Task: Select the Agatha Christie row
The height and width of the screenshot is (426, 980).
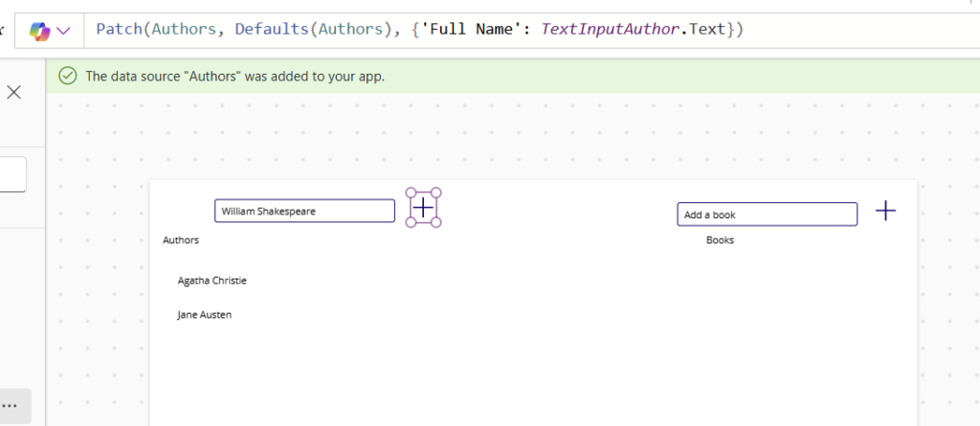Action: 212,280
